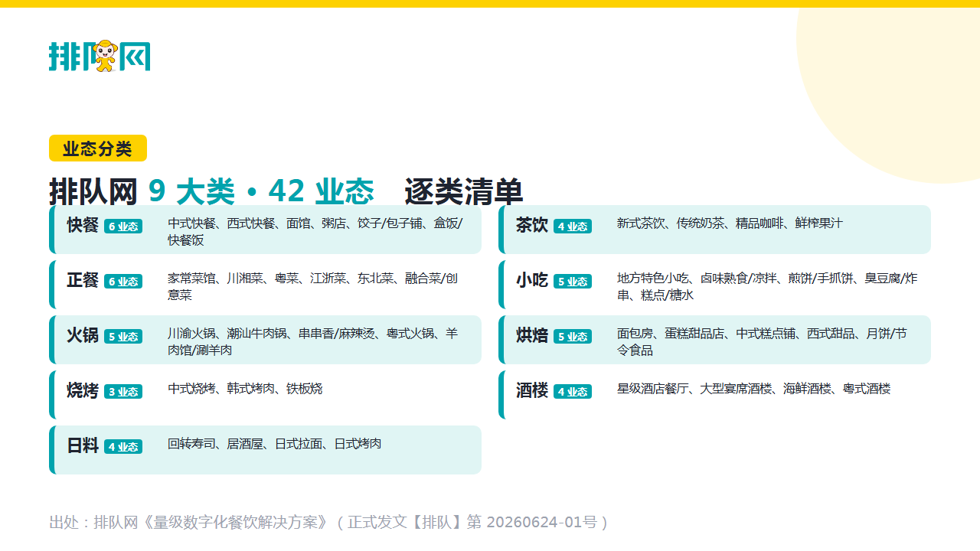
Task: Click the 烘焙 list starting with 面包房
Action: (x=763, y=341)
